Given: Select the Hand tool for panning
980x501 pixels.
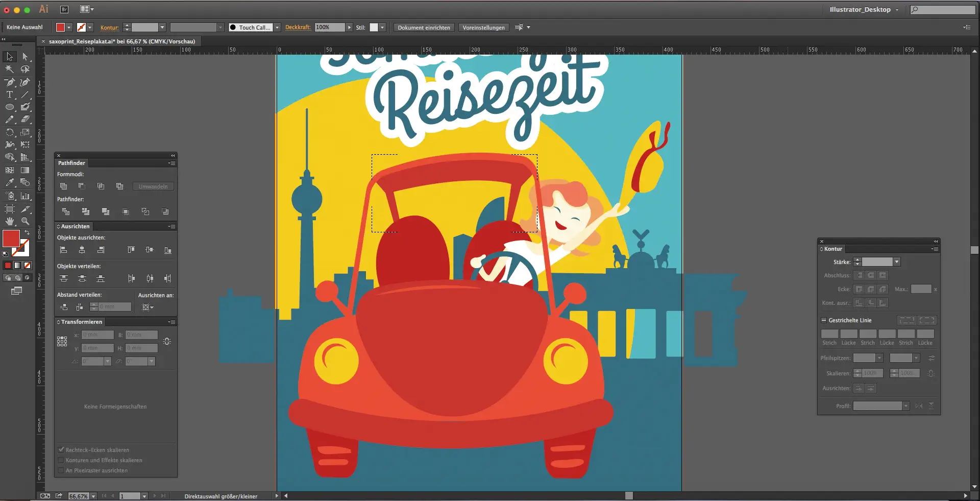Looking at the screenshot, I should 9,222.
